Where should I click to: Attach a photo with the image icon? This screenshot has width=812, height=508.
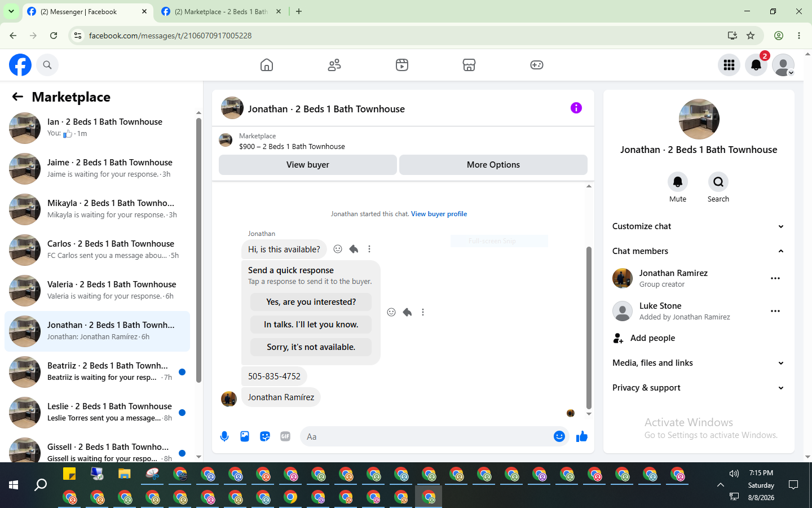(x=245, y=436)
